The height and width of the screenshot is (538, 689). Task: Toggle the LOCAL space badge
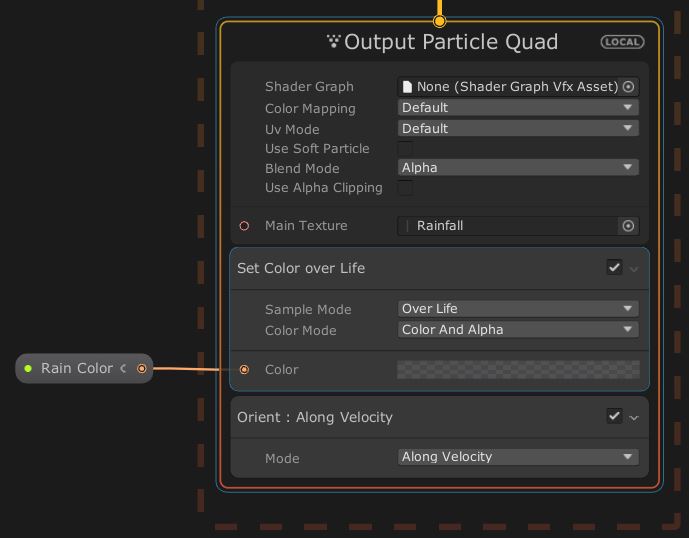(x=622, y=42)
